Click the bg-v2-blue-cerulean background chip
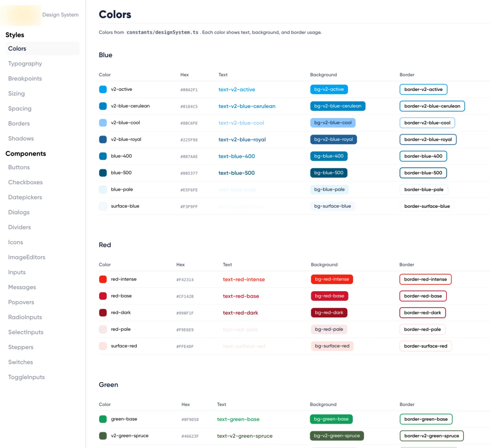 coord(338,106)
